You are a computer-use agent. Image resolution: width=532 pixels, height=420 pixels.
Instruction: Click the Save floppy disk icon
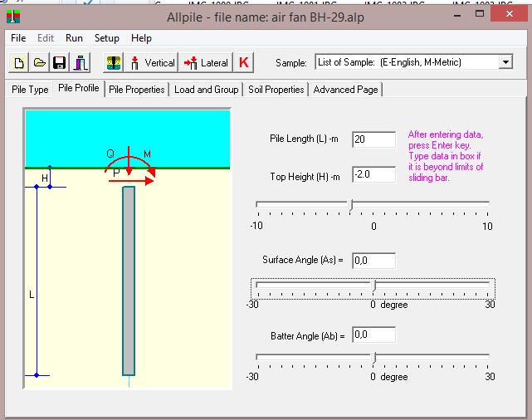pos(60,62)
